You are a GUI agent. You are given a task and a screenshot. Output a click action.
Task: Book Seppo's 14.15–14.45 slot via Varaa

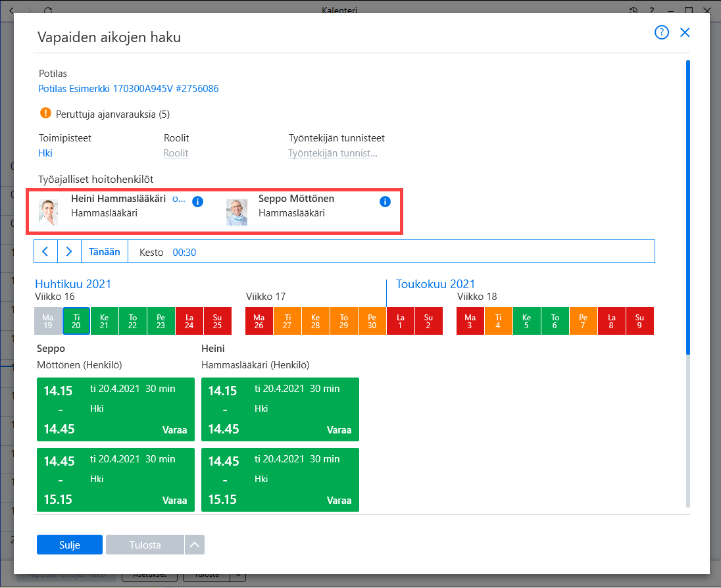point(175,430)
